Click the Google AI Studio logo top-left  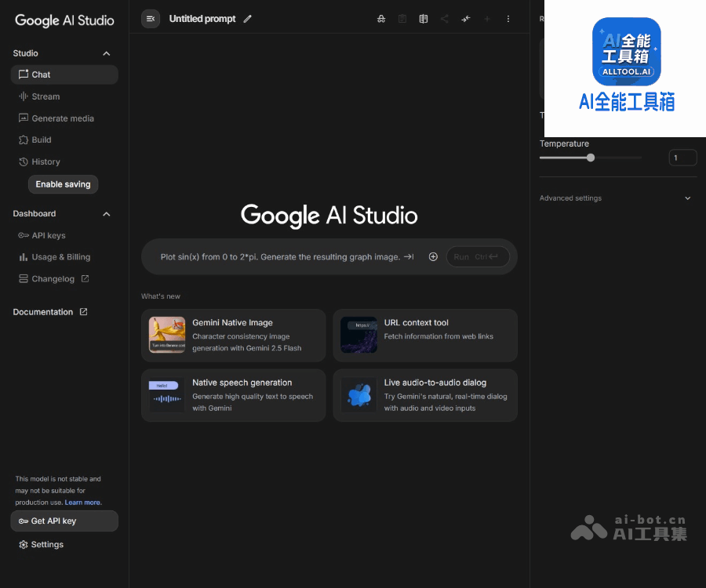pos(64,20)
